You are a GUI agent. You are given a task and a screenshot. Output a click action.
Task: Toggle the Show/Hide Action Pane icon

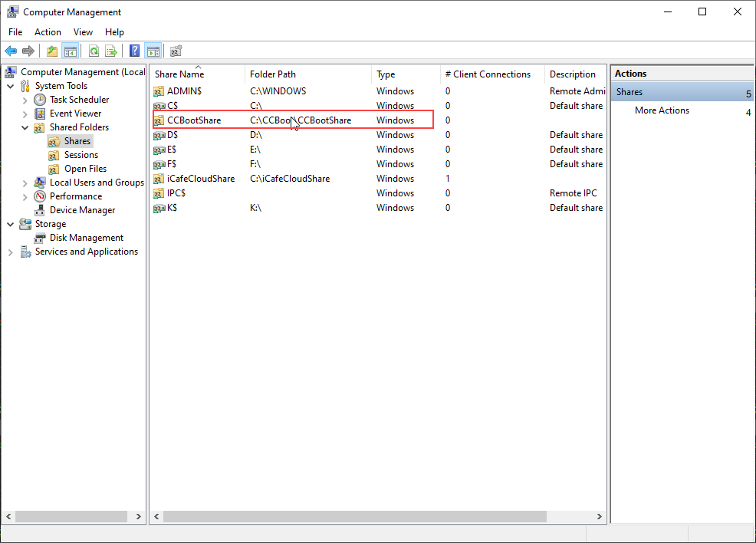[x=153, y=51]
